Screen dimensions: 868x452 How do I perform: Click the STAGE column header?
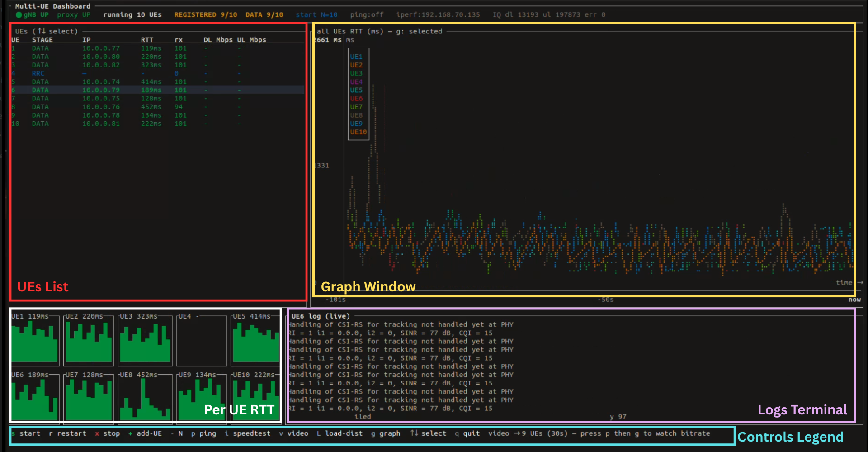point(42,40)
